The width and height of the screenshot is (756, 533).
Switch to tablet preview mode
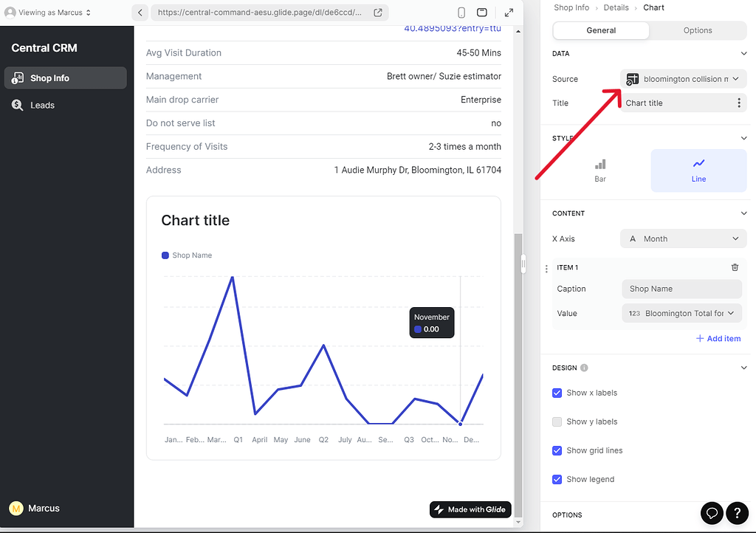coord(484,12)
